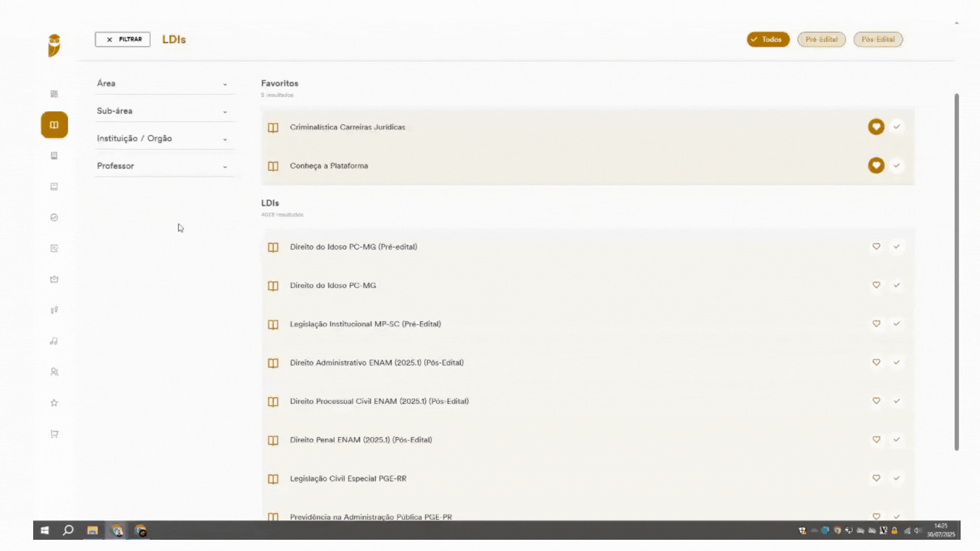Select the Pós-Edital filter tab
Image resolution: width=980 pixels, height=551 pixels.
tap(878, 39)
